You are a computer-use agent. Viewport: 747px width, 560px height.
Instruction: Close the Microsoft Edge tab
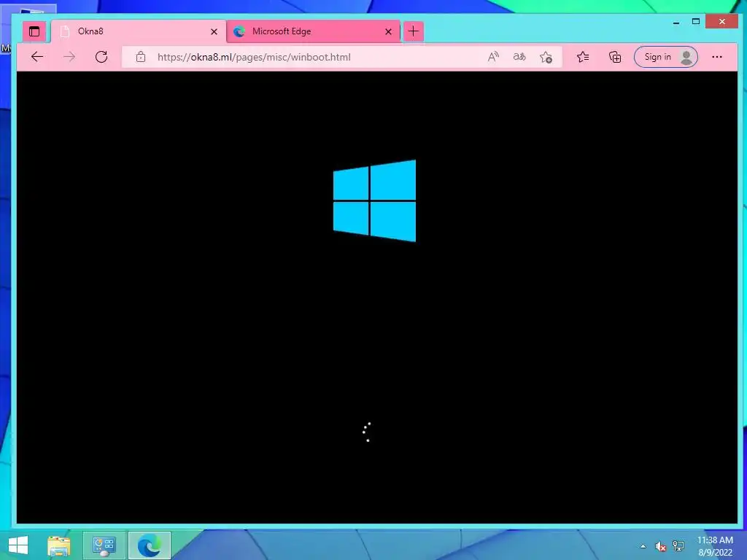tap(388, 32)
